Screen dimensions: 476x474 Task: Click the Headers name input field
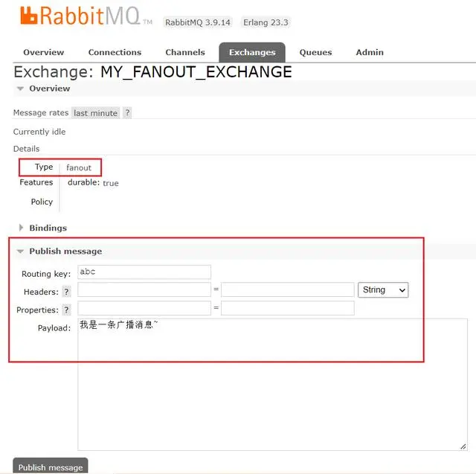click(144, 289)
